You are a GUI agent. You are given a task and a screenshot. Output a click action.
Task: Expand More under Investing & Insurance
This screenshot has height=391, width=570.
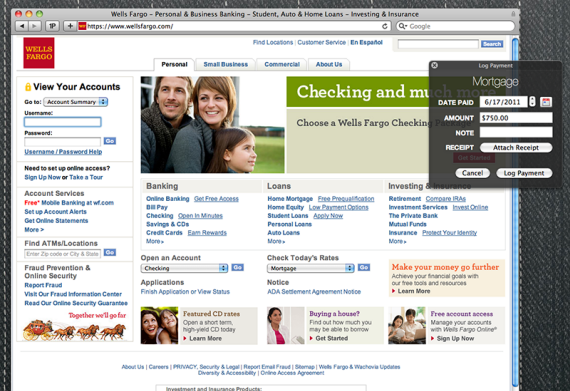[x=397, y=241]
